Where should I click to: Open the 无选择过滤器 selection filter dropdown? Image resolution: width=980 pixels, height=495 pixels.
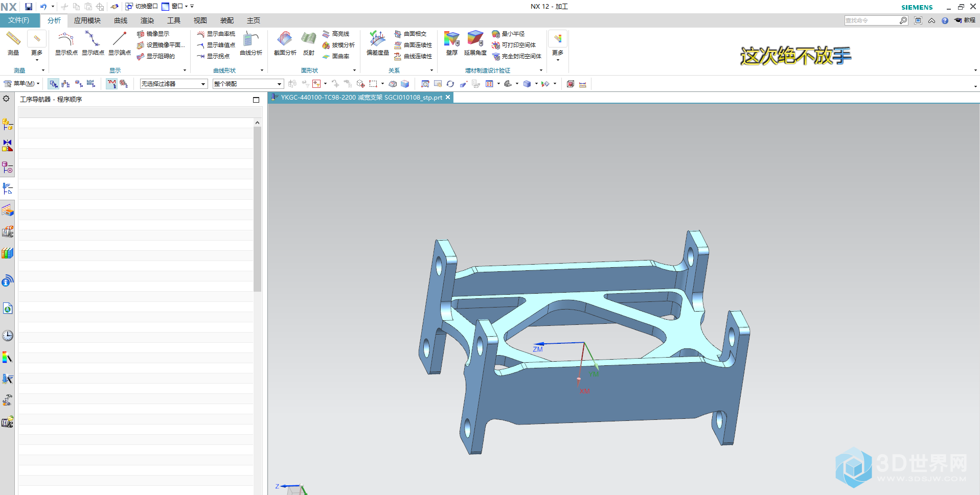click(x=174, y=84)
